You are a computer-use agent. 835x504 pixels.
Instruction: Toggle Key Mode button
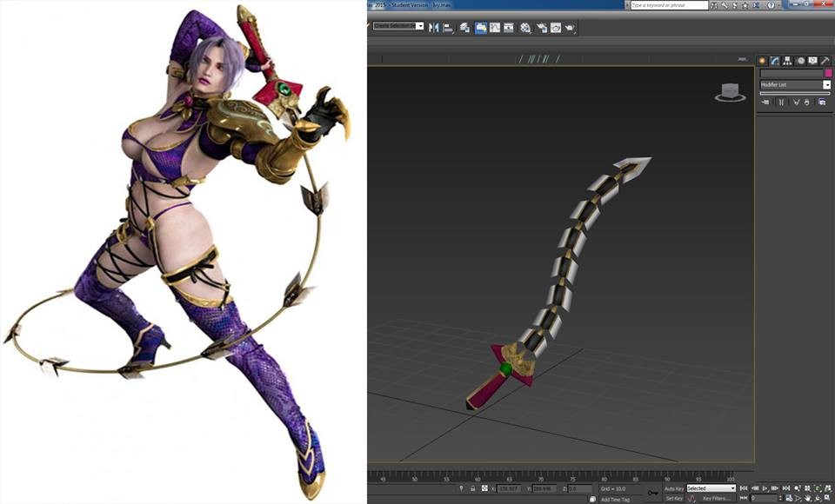tap(744, 498)
